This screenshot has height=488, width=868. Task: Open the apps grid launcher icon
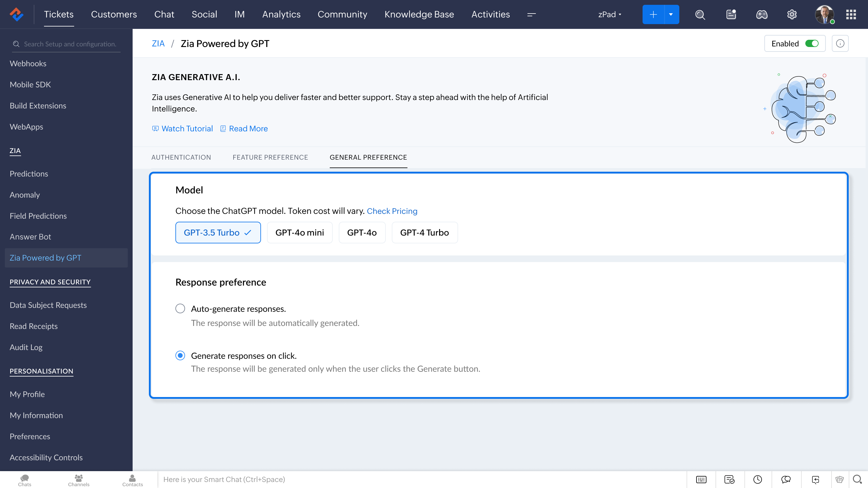851,14
